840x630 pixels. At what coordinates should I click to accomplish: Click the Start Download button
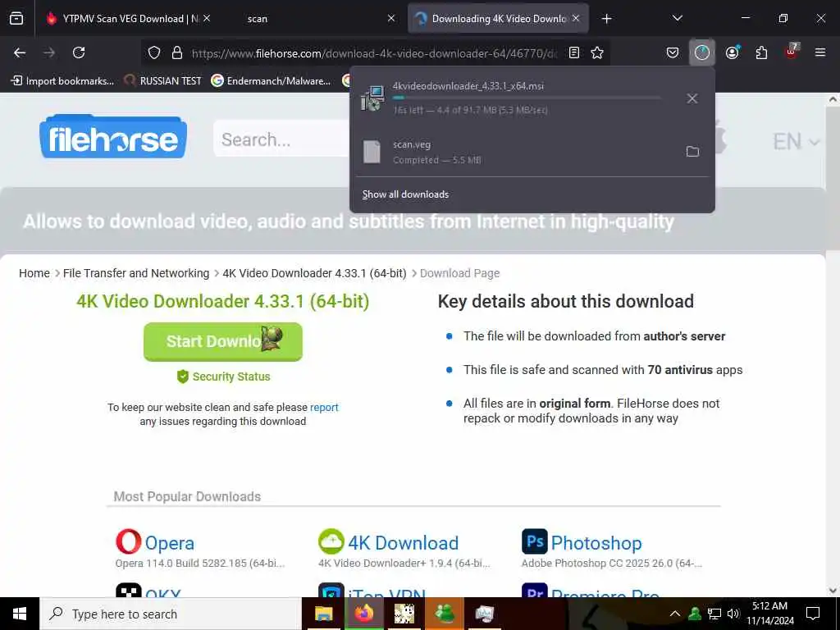[x=223, y=342]
